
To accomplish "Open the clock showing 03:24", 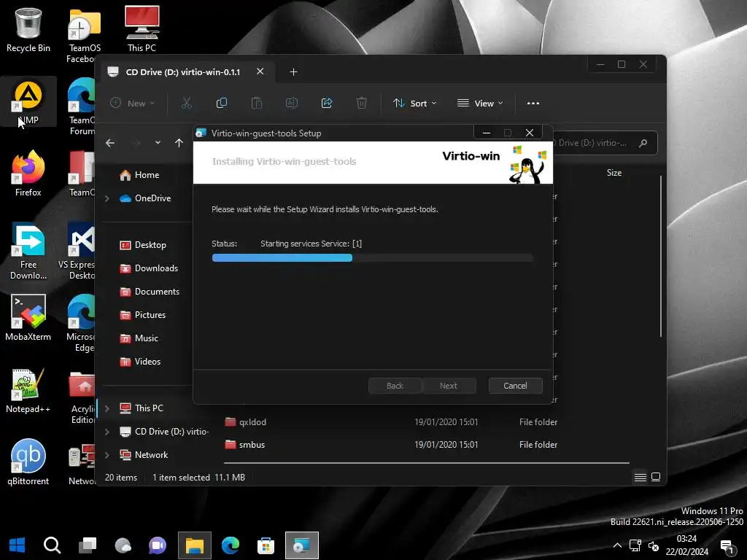I will pos(686,545).
